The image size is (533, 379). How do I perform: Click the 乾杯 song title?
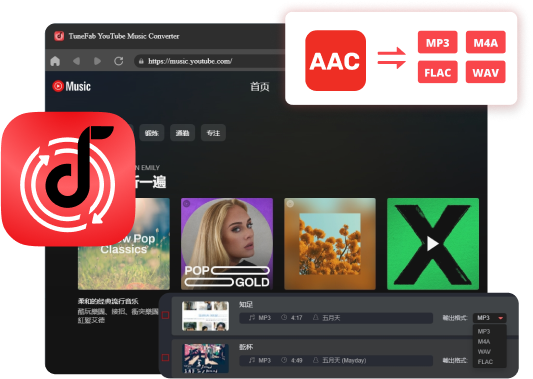246,347
